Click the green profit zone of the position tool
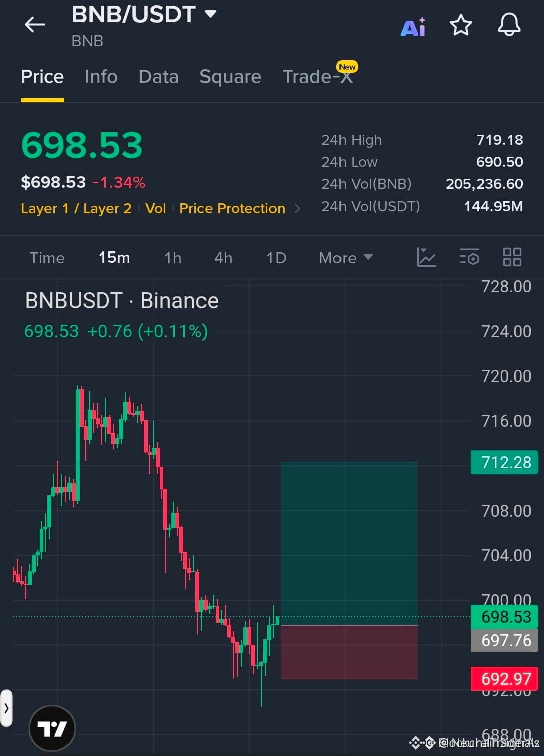The image size is (544, 756). click(349, 543)
